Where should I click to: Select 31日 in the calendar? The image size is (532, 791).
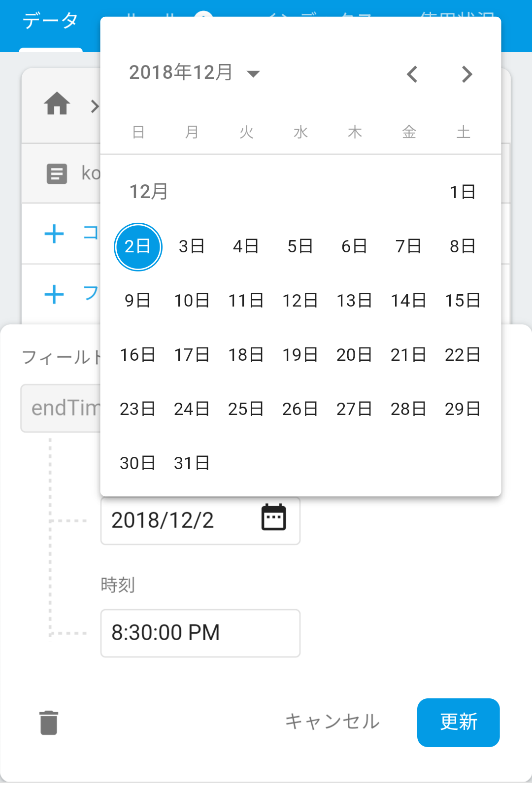click(192, 462)
